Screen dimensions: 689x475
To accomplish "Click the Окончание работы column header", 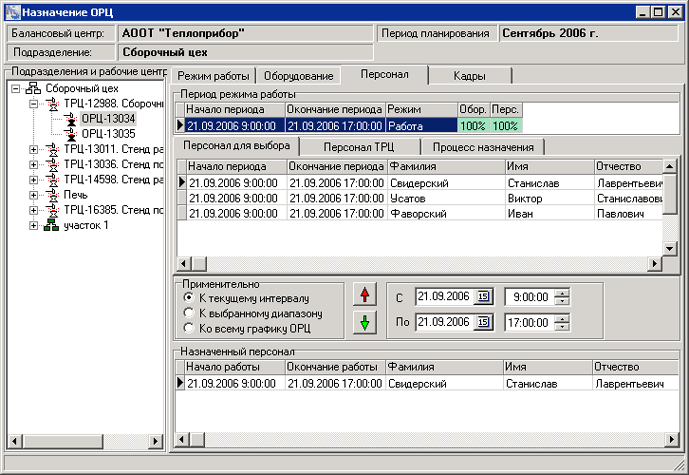I will [x=335, y=367].
